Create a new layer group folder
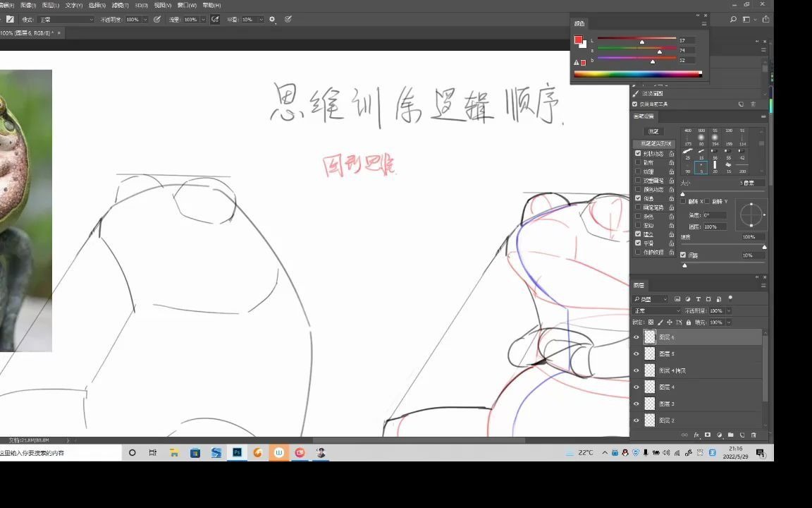The height and width of the screenshot is (508, 812). [730, 435]
